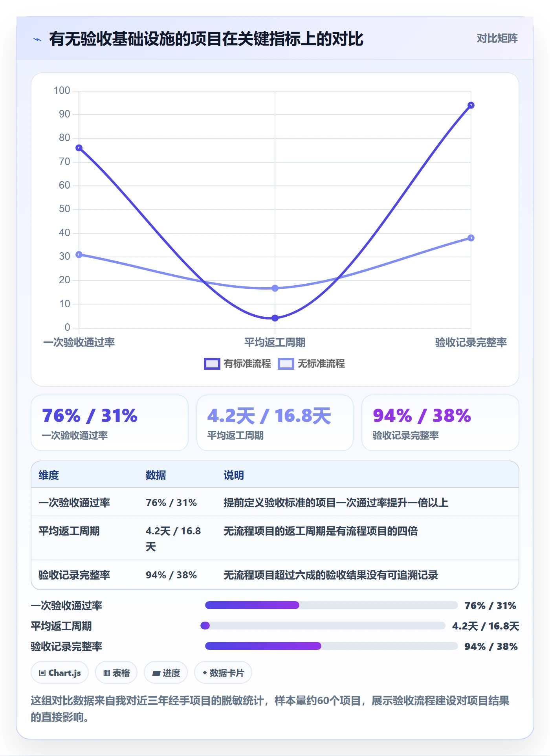
Task: Click the y-axis value 100
Action: point(62,90)
